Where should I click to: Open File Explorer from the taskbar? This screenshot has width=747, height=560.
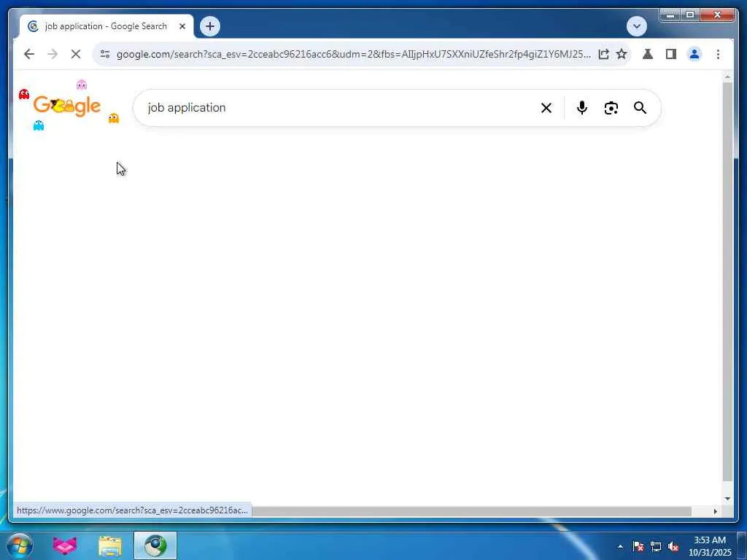[x=110, y=545]
